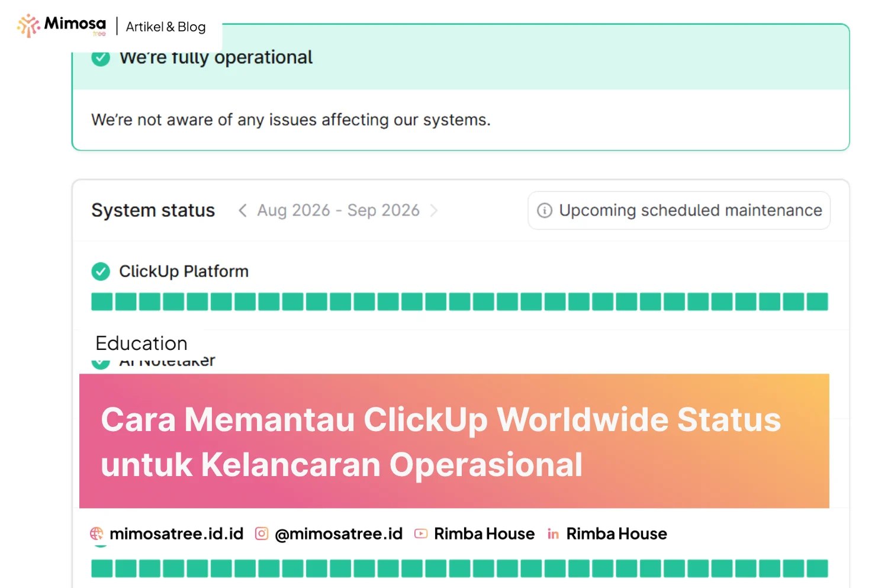Screen dimensions: 888x588
Task: Select the ClickUp Platform label
Action: (x=184, y=271)
